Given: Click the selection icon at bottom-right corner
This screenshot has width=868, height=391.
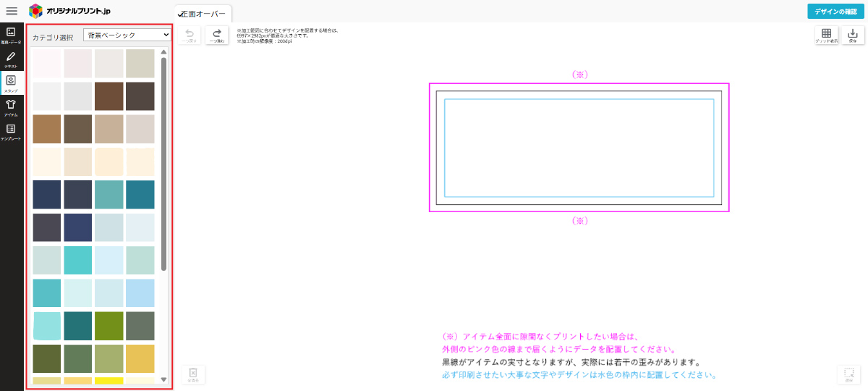Looking at the screenshot, I should tap(849, 374).
